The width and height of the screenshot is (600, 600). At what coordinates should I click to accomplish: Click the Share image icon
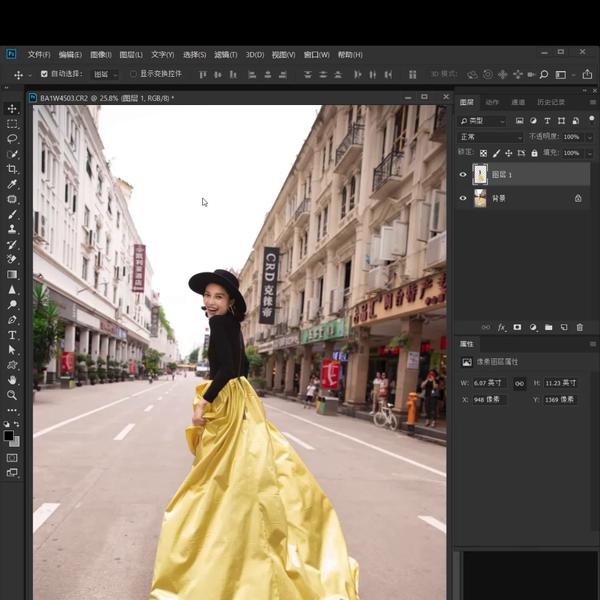(x=587, y=74)
